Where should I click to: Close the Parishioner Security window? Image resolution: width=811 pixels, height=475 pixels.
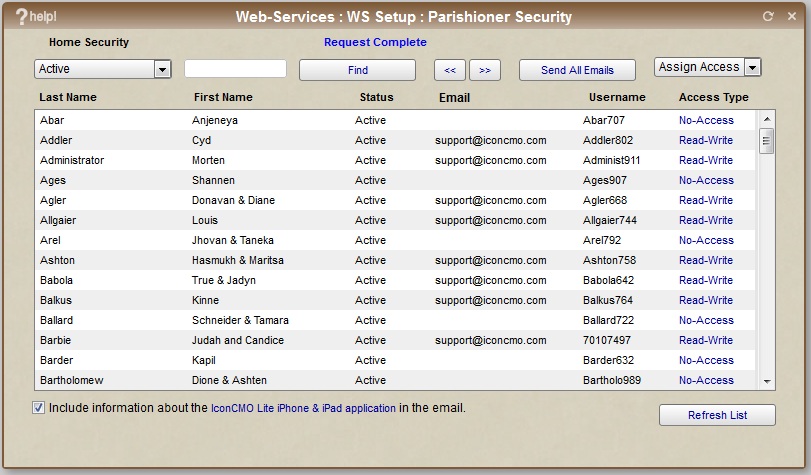(792, 16)
